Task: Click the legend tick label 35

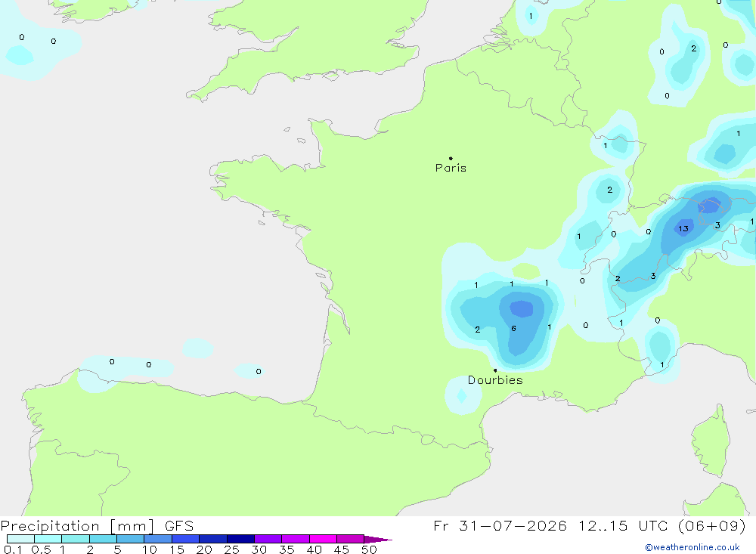Action: (x=287, y=549)
